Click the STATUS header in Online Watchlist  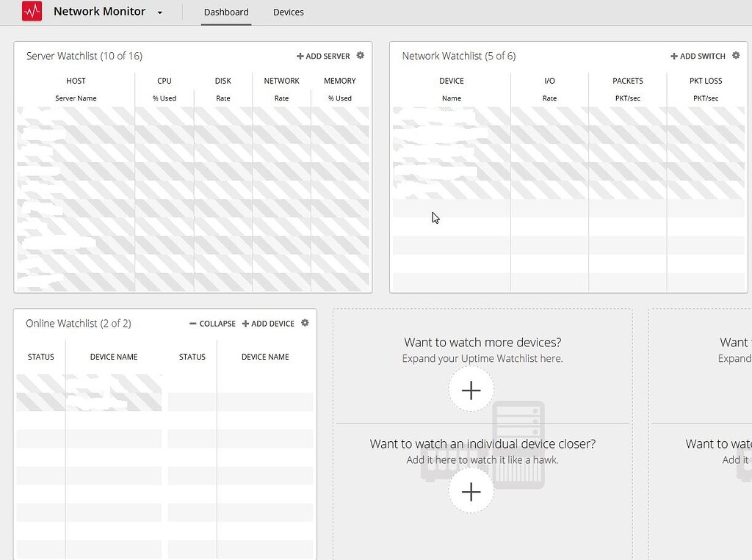[40, 357]
